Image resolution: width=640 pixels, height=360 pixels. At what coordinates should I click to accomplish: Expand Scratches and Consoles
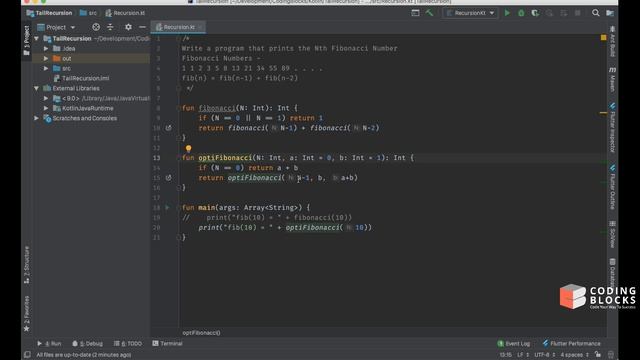click(x=36, y=118)
